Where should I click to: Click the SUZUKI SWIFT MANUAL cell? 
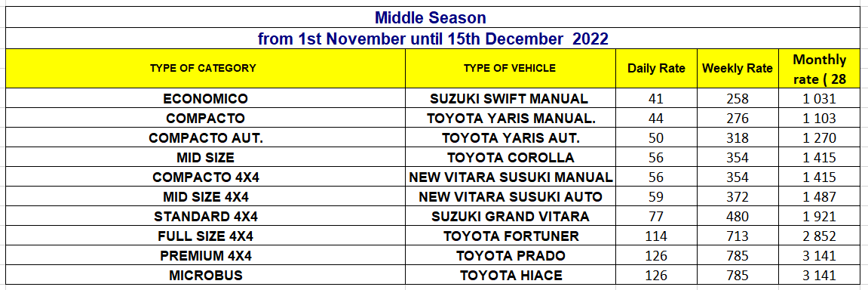(511, 99)
